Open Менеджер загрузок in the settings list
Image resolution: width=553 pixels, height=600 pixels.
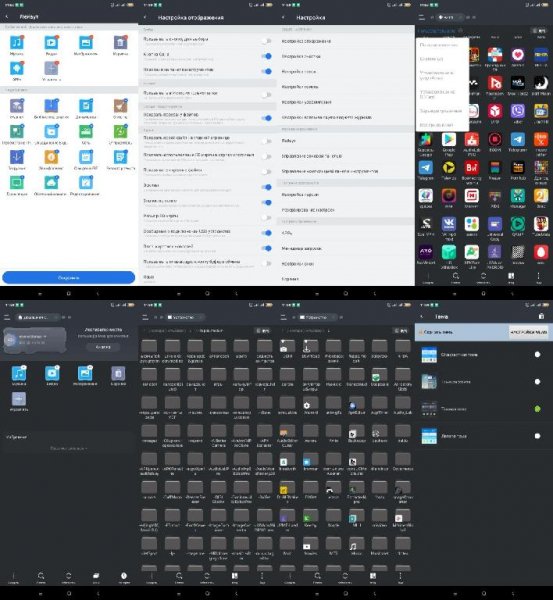pyautogui.click(x=345, y=249)
